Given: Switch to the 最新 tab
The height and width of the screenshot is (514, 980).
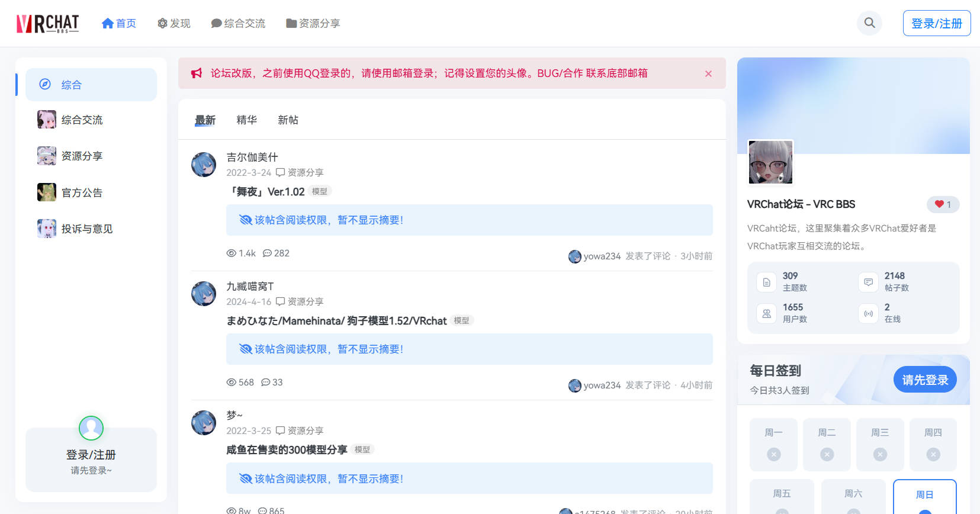Looking at the screenshot, I should pos(205,120).
